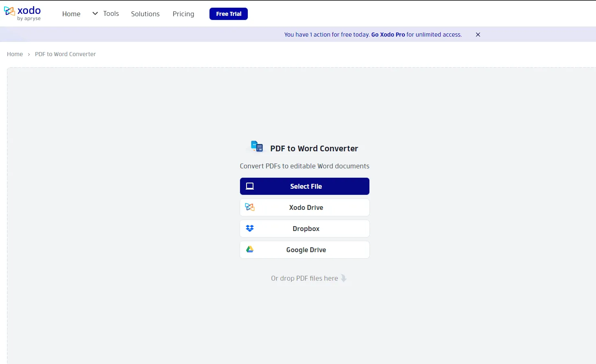This screenshot has width=596, height=364.
Task: Click the Google Drive triangle icon
Action: point(249,249)
